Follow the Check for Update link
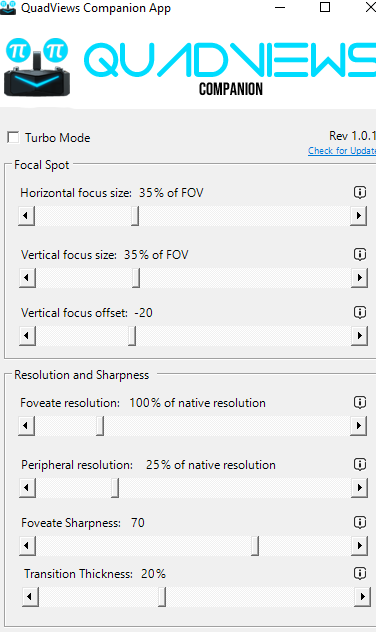 342,151
